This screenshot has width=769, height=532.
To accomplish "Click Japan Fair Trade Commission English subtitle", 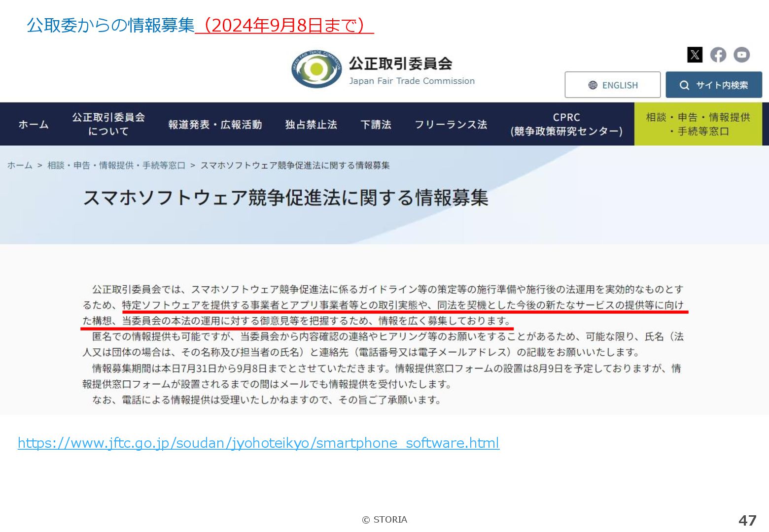I will coord(412,81).
